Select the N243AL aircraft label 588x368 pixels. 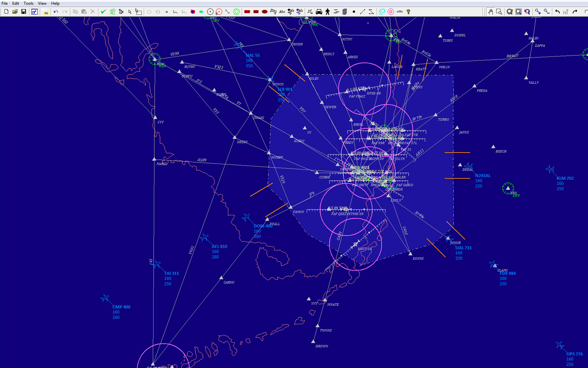(x=483, y=176)
